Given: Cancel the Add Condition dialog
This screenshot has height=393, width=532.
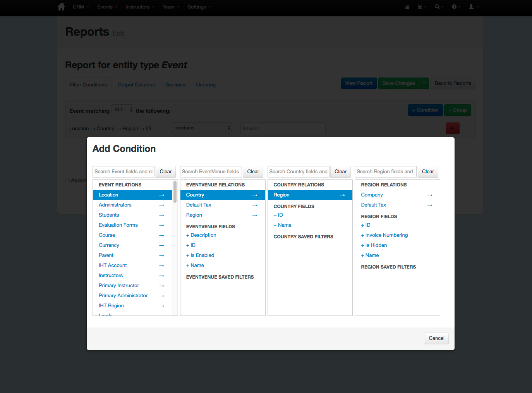Looking at the screenshot, I should [x=436, y=338].
